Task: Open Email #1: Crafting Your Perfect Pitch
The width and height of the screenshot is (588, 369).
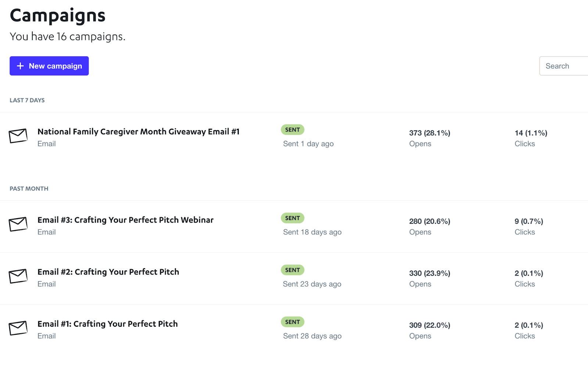Action: 107,324
